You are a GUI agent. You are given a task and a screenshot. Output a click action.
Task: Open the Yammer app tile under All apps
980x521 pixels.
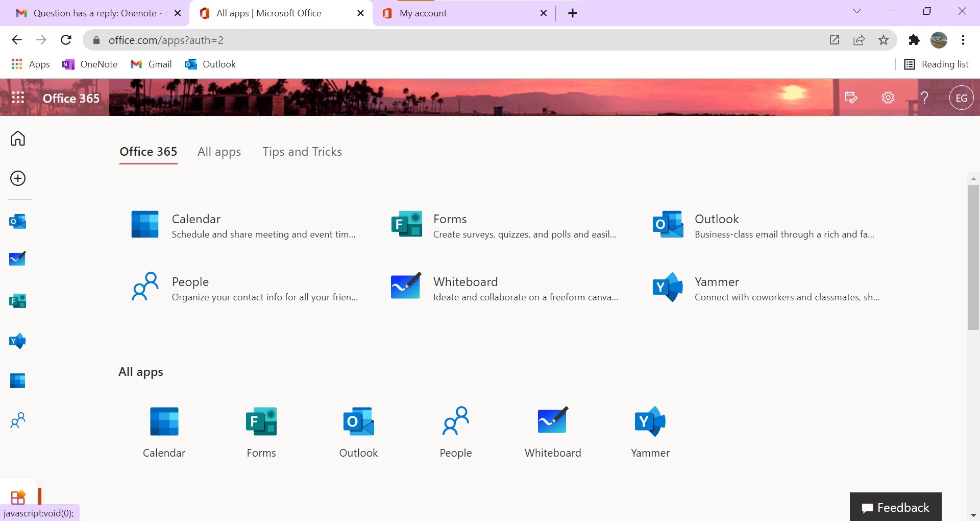650,433
